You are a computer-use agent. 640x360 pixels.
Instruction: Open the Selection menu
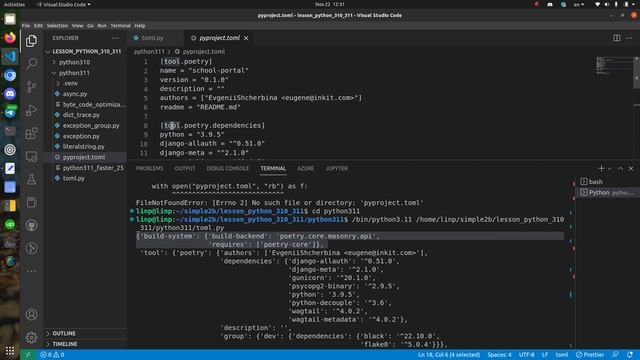[57, 25]
